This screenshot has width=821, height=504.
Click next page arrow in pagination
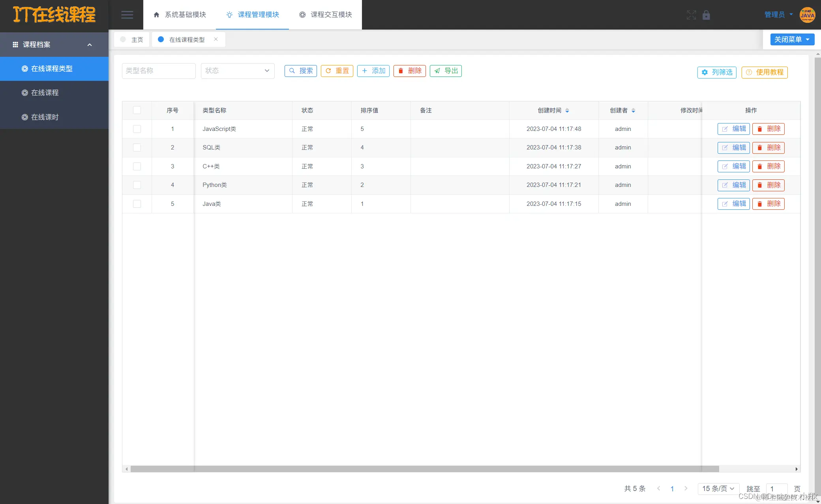click(x=686, y=488)
